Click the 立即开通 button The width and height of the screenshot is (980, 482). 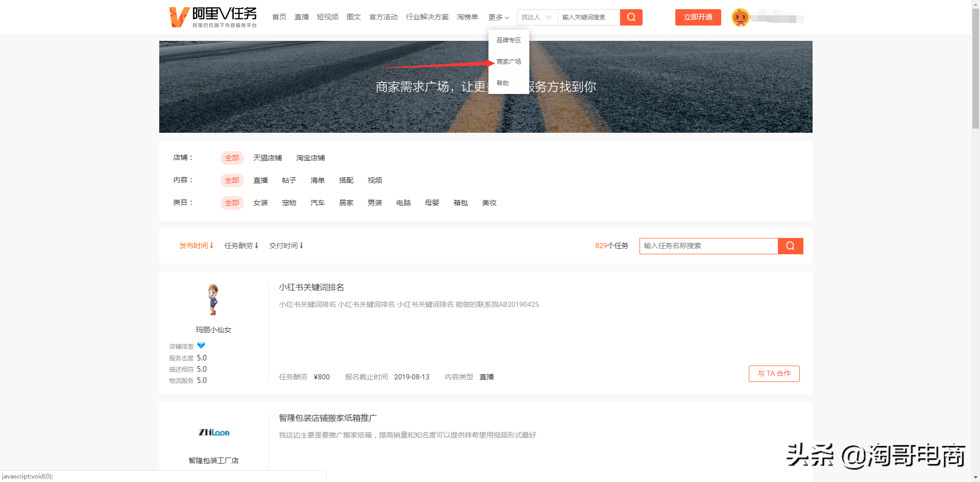click(x=698, y=17)
